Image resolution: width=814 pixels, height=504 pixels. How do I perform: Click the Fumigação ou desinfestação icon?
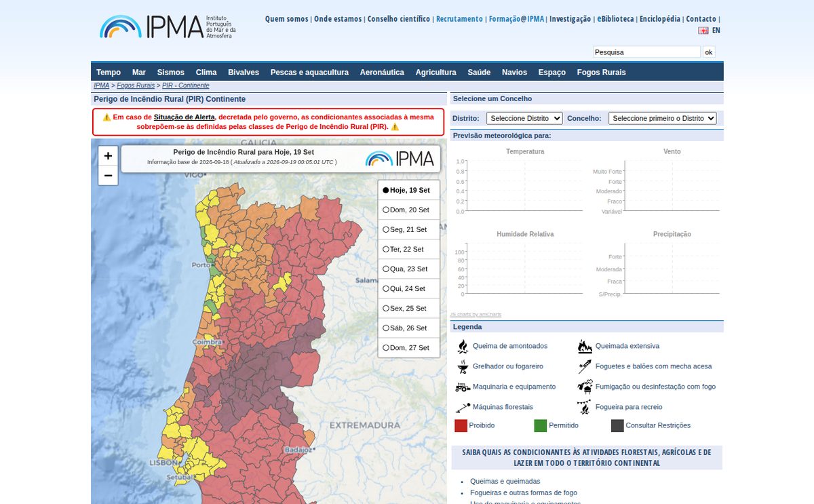[585, 387]
